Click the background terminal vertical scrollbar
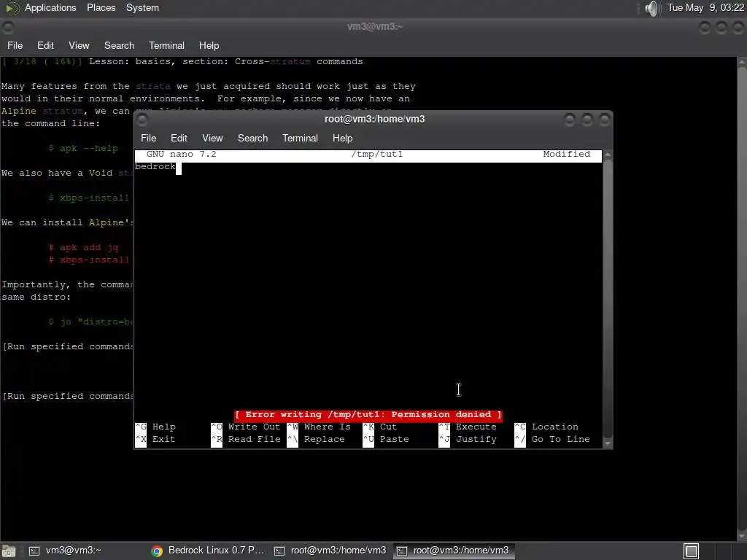The width and height of the screenshot is (747, 560). (742, 298)
